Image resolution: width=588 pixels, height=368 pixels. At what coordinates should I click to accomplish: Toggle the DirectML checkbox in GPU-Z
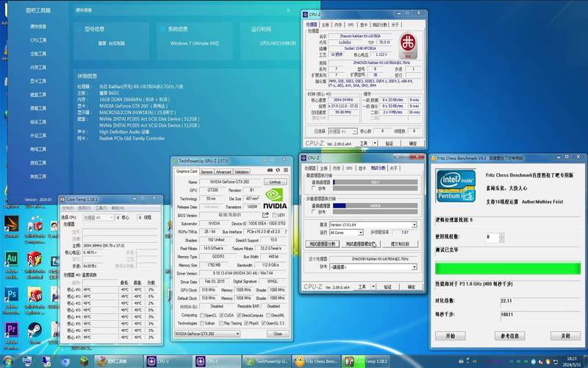pos(268,316)
